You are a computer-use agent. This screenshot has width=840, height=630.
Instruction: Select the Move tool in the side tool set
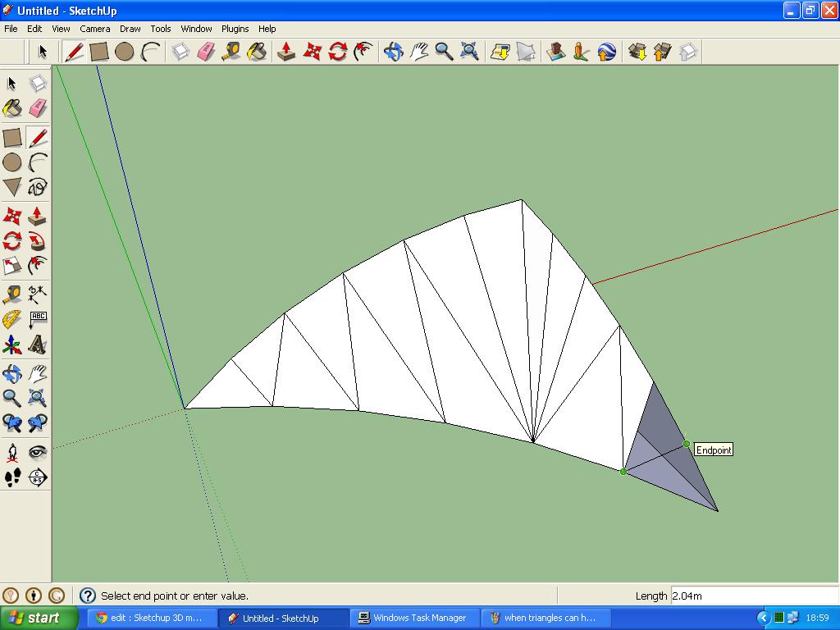pyautogui.click(x=12, y=216)
